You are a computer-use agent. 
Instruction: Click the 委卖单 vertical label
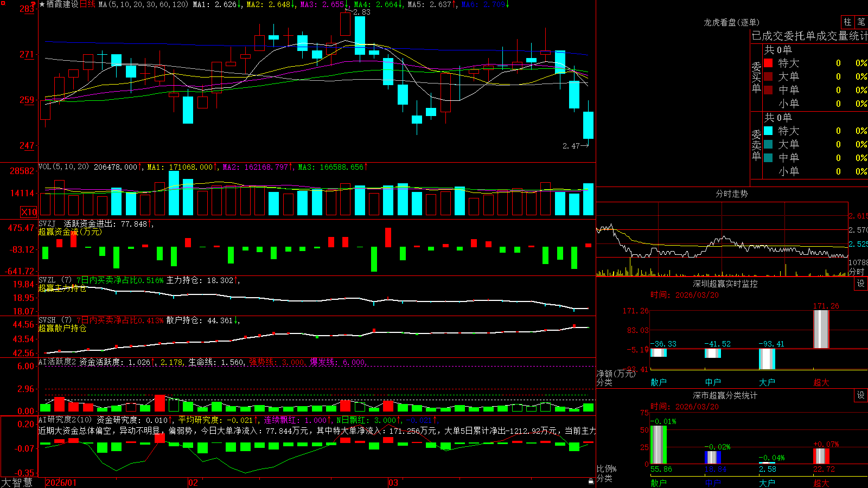pyautogui.click(x=756, y=145)
